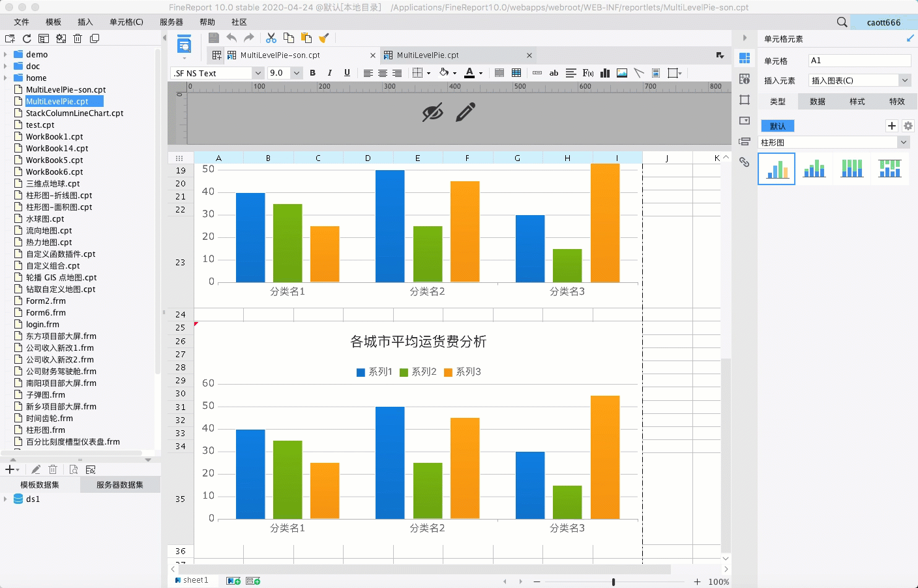The width and height of the screenshot is (918, 588).
Task: Add a new chart with the plus button
Action: (892, 126)
